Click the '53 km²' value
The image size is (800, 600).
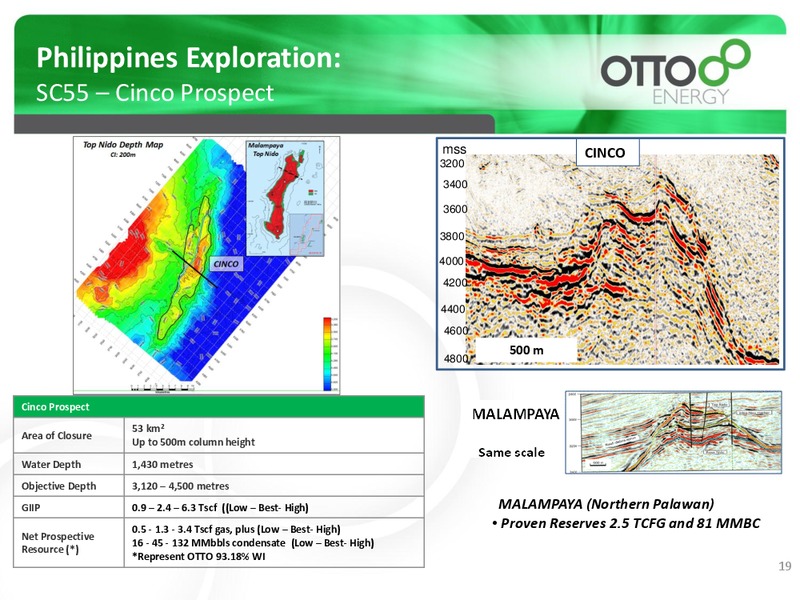click(x=148, y=429)
